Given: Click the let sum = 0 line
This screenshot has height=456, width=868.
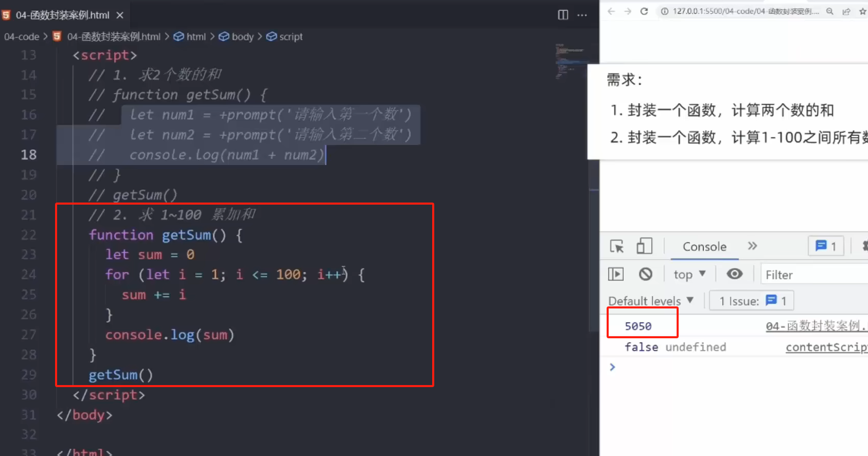Looking at the screenshot, I should point(150,254).
